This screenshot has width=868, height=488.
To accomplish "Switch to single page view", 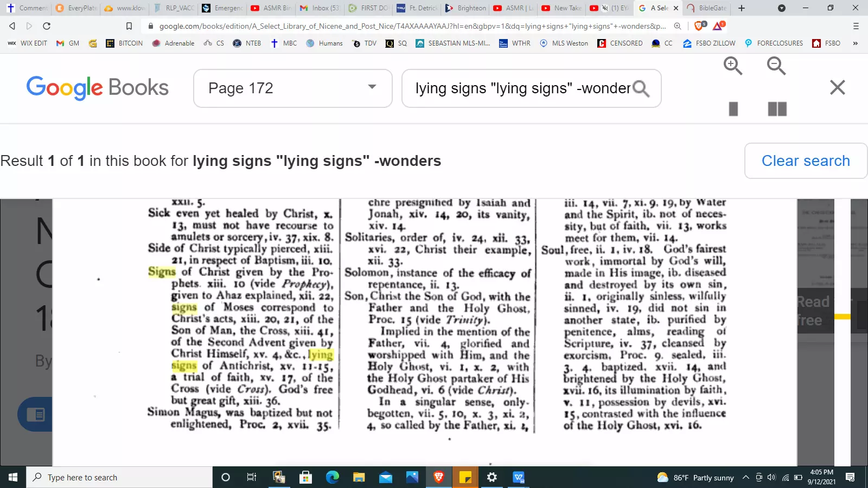I will (733, 109).
